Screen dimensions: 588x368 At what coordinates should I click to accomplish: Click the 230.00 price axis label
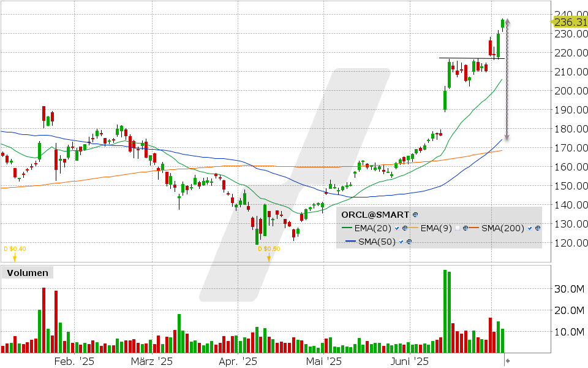tap(571, 34)
